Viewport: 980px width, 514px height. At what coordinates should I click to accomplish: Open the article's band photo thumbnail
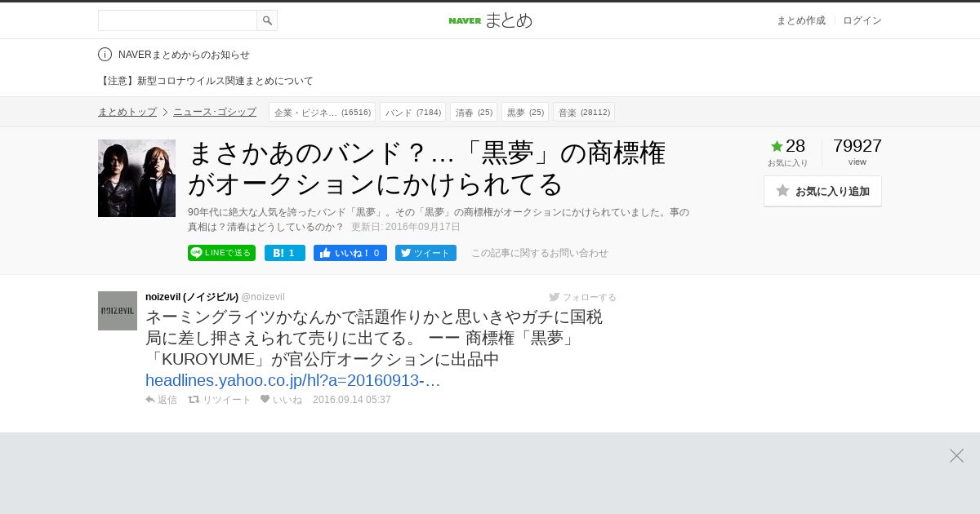136,178
